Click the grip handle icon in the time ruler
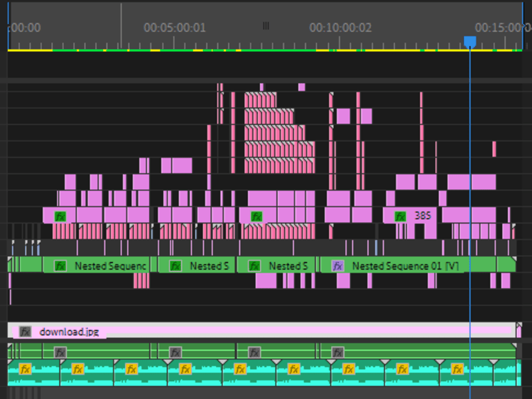Image resolution: width=532 pixels, height=399 pixels. click(x=266, y=26)
